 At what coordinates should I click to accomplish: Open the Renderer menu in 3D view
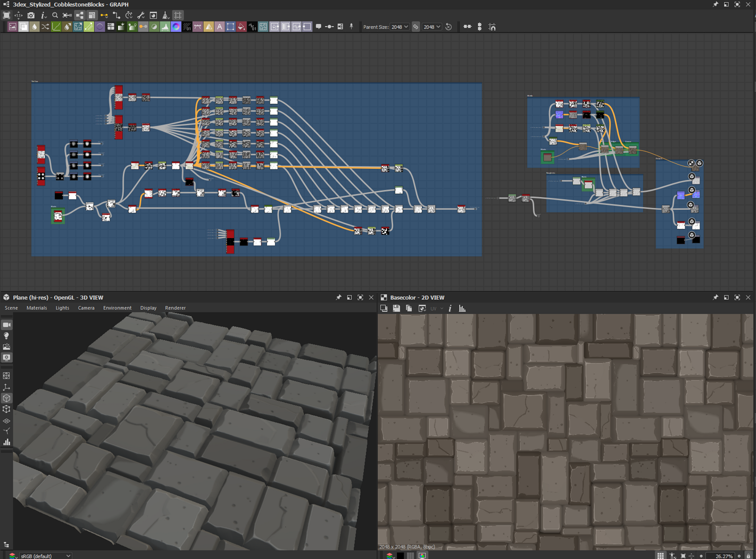[175, 308]
